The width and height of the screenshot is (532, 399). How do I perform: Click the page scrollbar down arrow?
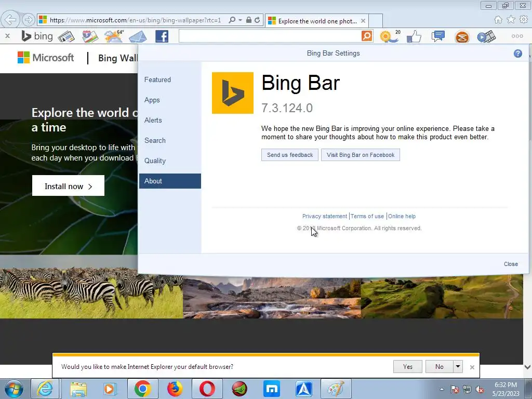[527, 367]
